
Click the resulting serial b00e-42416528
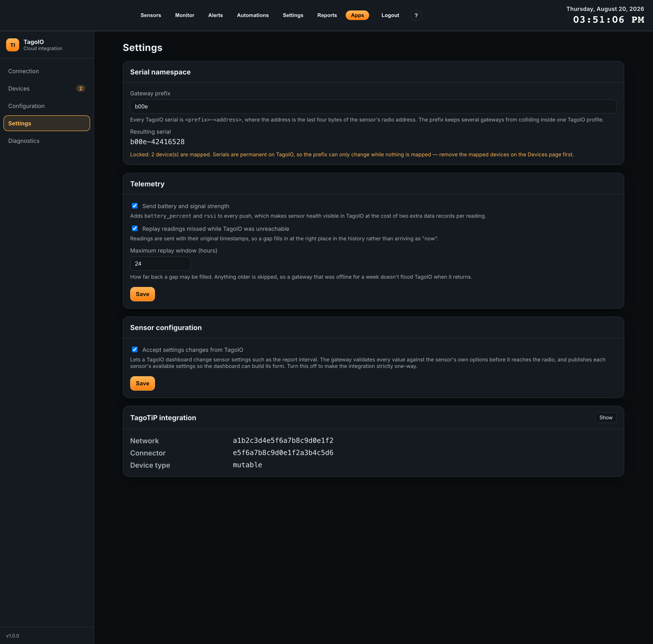157,142
